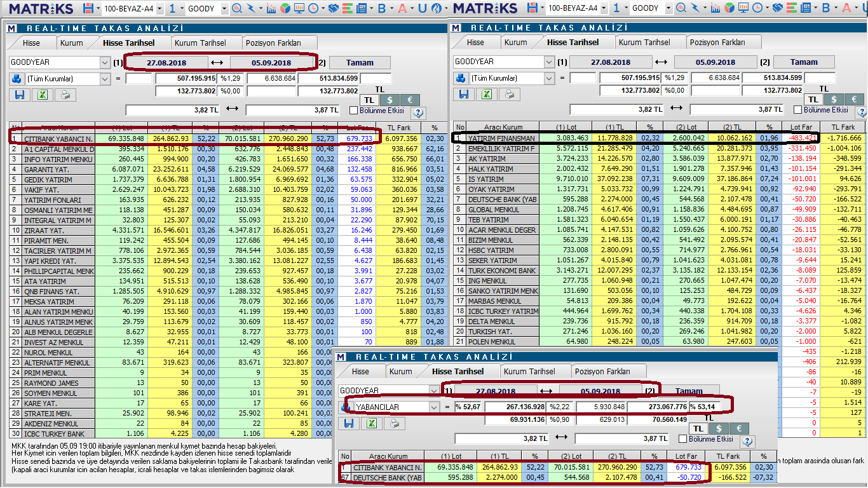The width and height of the screenshot is (868, 488).
Task: Open the 100-BEYAZ-A4 template dropdown in right toolbar
Action: click(x=603, y=8)
